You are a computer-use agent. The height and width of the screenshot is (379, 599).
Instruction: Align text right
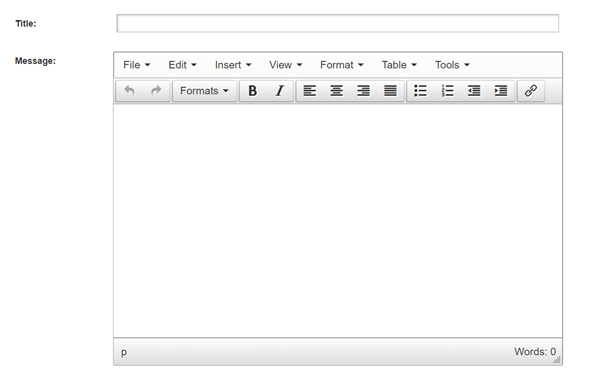click(x=363, y=91)
